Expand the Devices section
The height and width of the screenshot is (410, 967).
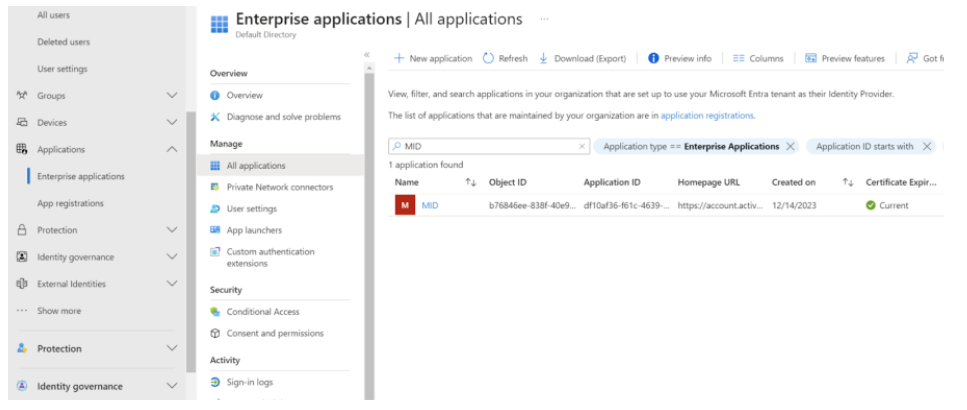click(x=171, y=122)
